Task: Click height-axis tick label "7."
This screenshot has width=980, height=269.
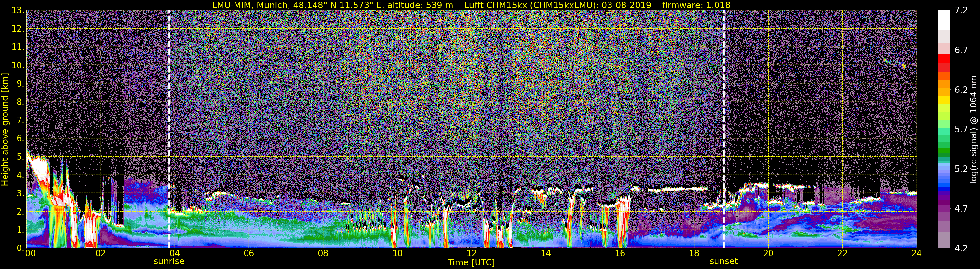Action: [x=20, y=120]
